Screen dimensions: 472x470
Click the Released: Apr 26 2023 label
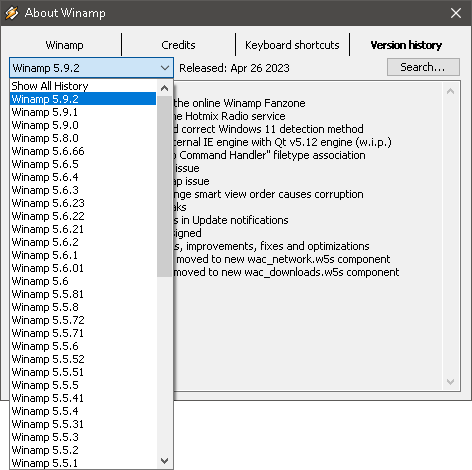coord(234,68)
